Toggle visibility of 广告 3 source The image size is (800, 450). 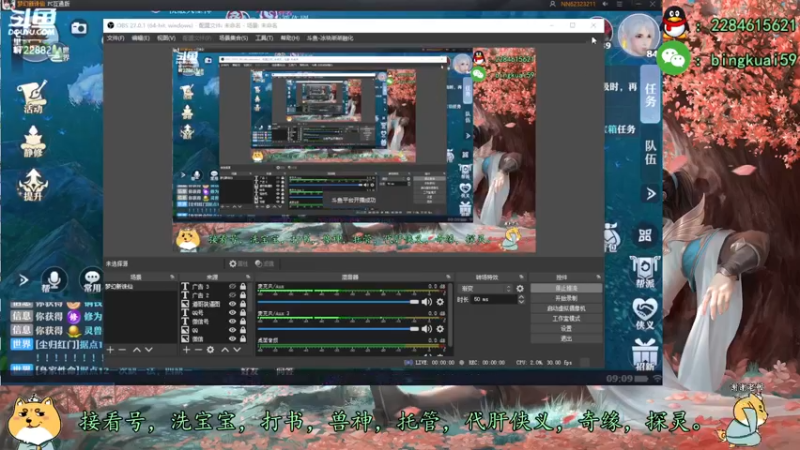pos(233,286)
